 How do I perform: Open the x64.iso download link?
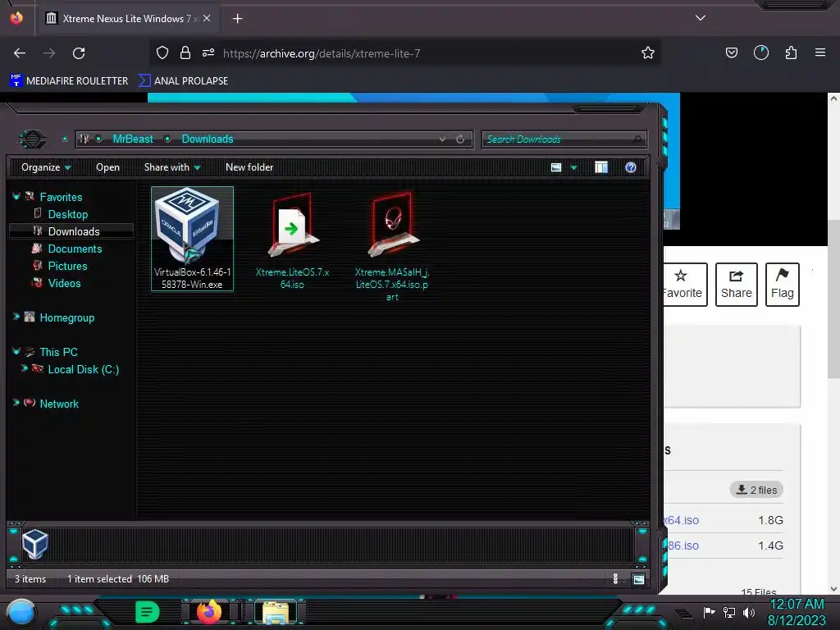click(x=682, y=520)
